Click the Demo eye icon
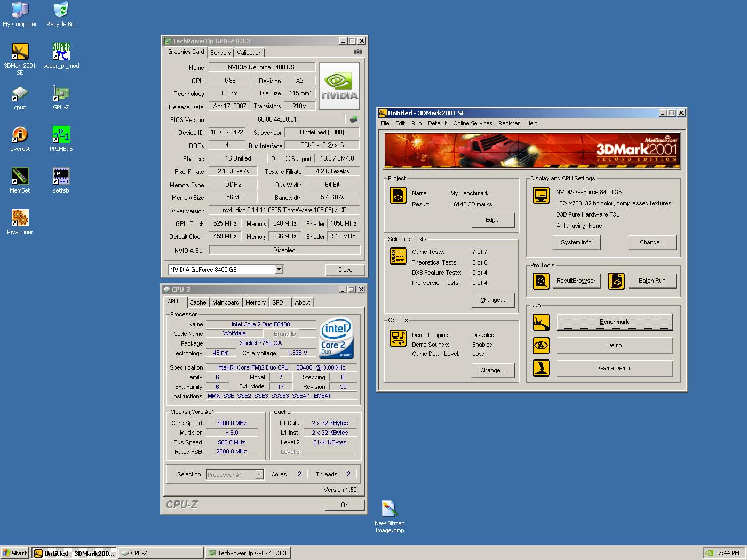The image size is (747, 560). tap(541, 345)
